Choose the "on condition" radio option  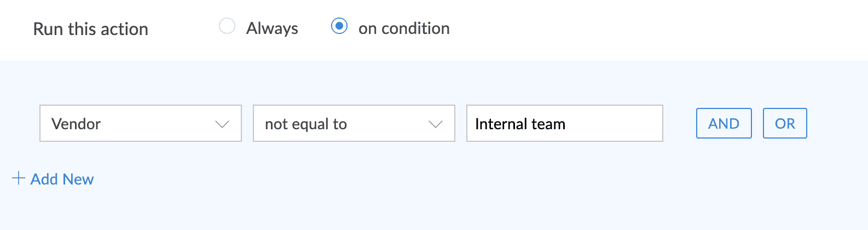tap(339, 26)
